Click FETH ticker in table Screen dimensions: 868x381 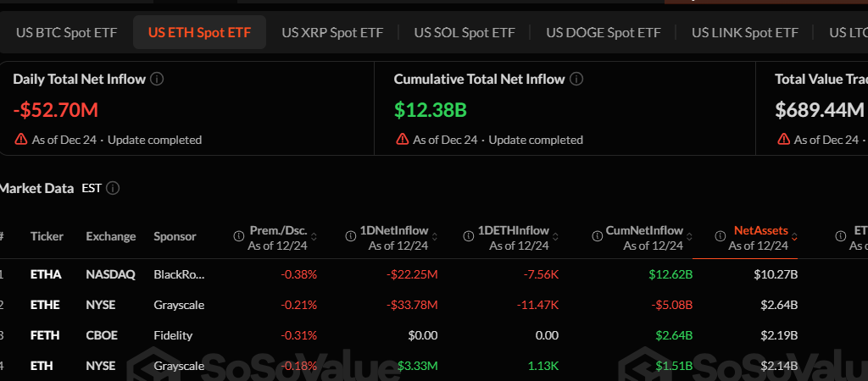point(46,335)
